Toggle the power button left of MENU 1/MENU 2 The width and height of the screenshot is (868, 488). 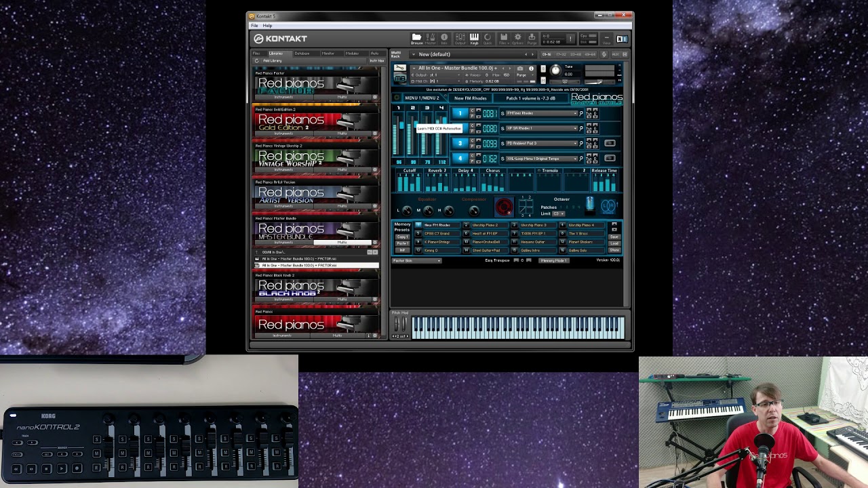[x=397, y=98]
